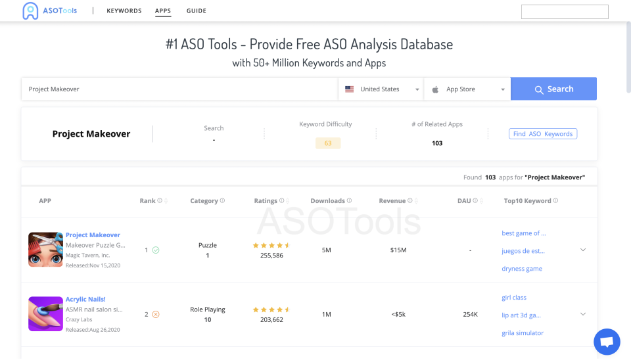Image resolution: width=631 pixels, height=364 pixels.
Task: Expand Acrylic Nails keyword row
Action: tap(583, 314)
